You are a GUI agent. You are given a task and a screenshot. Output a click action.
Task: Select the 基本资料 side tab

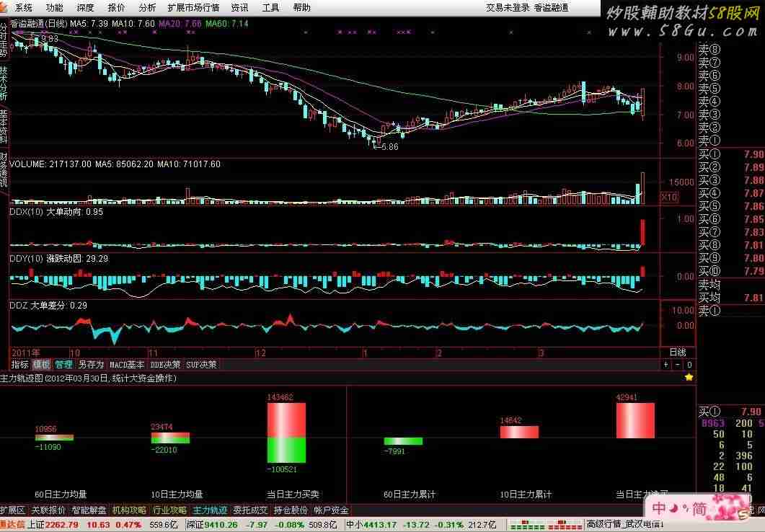[4, 127]
